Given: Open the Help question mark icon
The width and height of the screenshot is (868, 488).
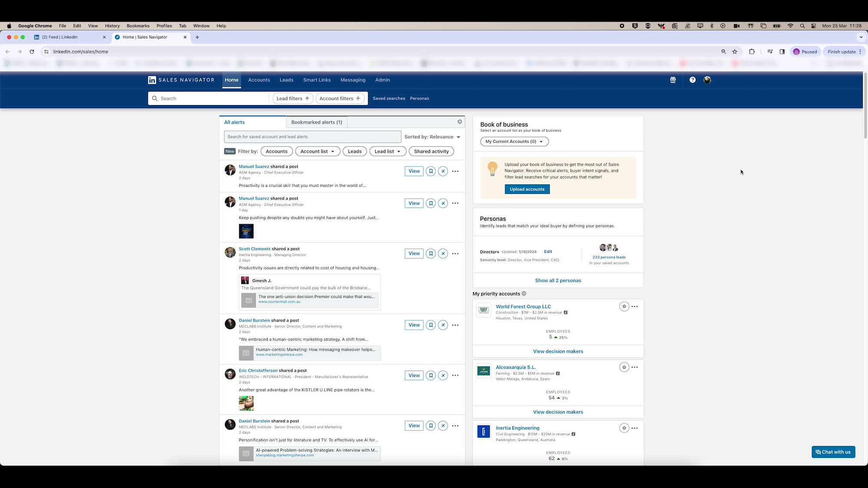Looking at the screenshot, I should 692,80.
